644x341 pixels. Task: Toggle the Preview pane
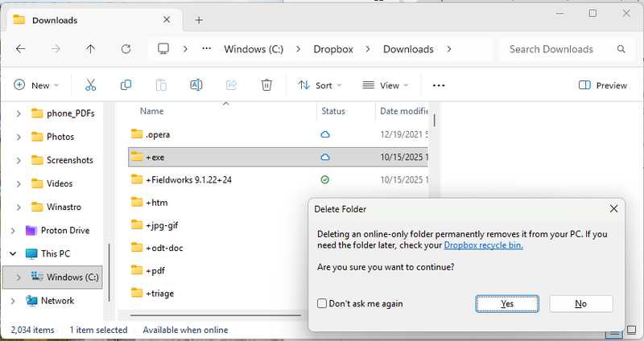(x=603, y=85)
